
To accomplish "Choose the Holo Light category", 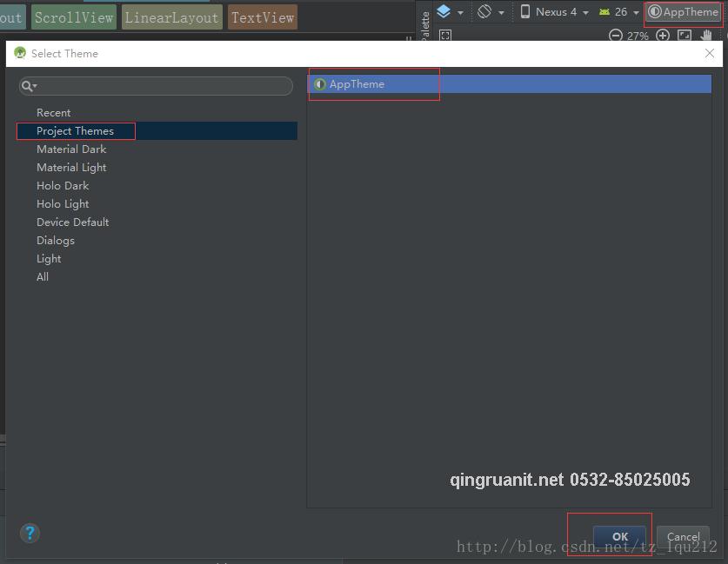I will [x=63, y=204].
